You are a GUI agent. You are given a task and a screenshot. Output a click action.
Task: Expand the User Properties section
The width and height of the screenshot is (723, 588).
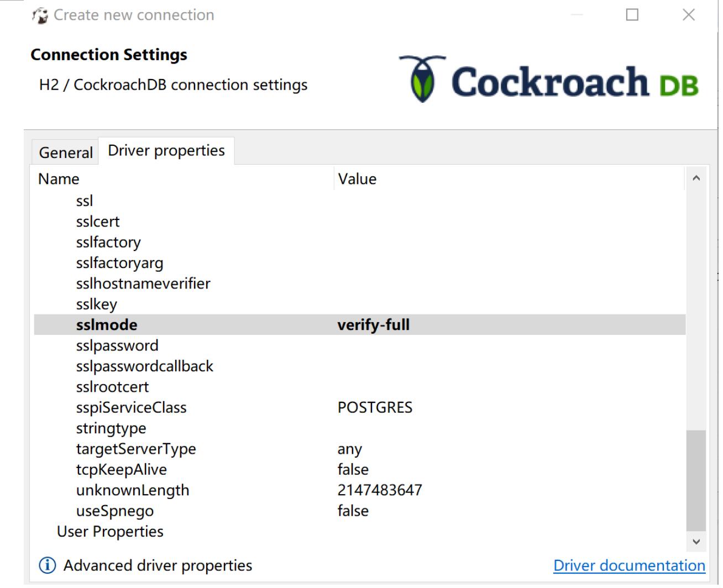[x=109, y=531]
